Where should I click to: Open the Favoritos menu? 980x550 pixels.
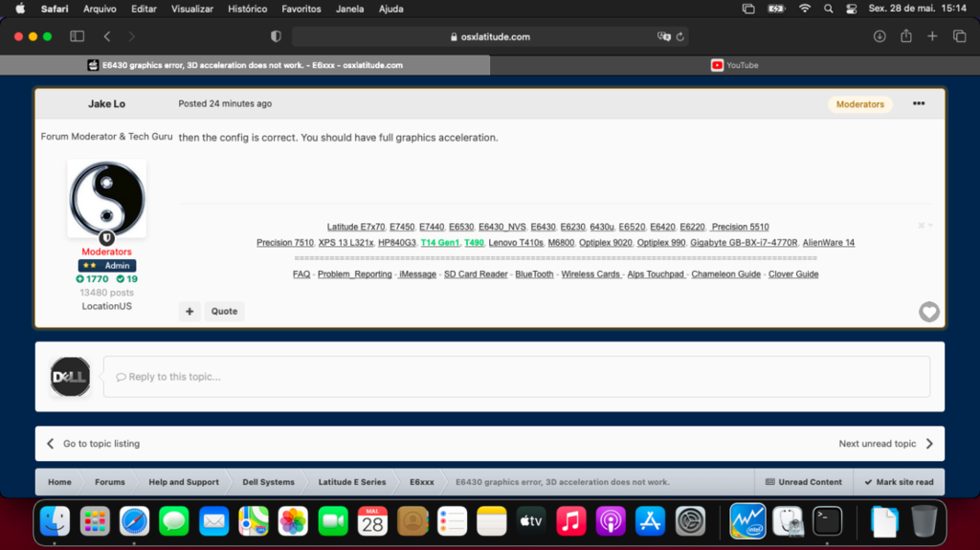pyautogui.click(x=301, y=9)
